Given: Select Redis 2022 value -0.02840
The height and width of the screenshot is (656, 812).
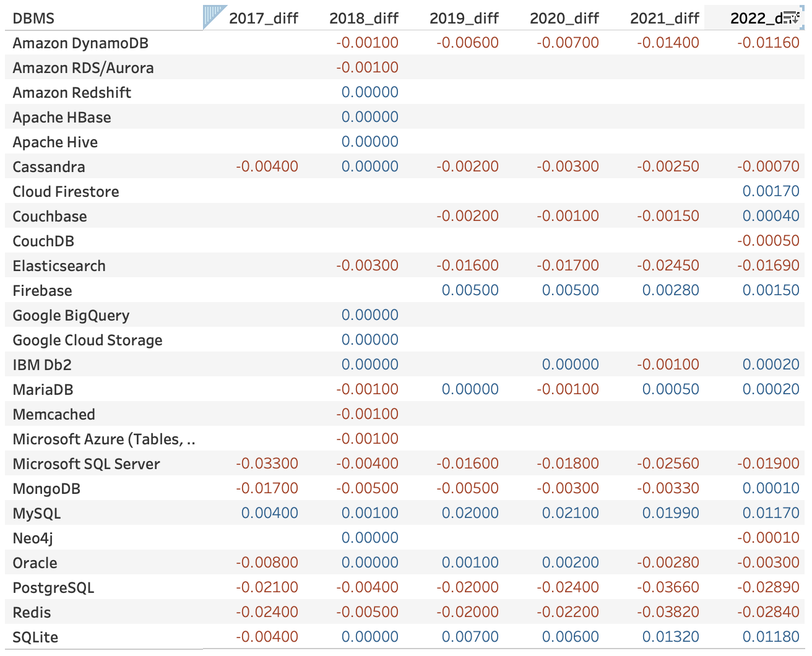Looking at the screenshot, I should point(768,612).
